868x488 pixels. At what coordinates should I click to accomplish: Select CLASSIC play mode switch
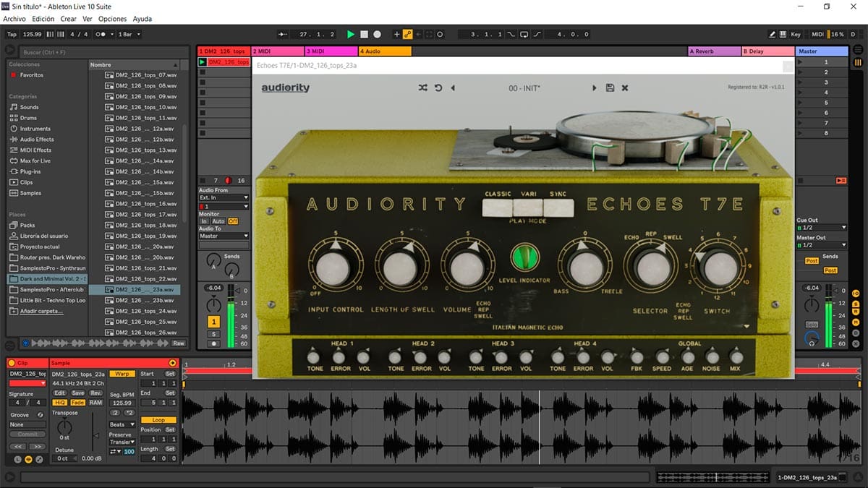point(498,207)
